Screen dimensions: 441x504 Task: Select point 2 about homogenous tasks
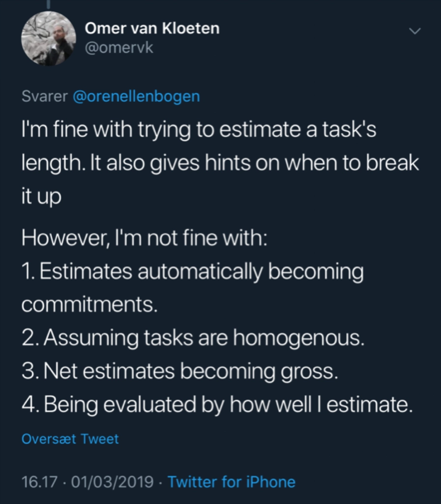193,339
